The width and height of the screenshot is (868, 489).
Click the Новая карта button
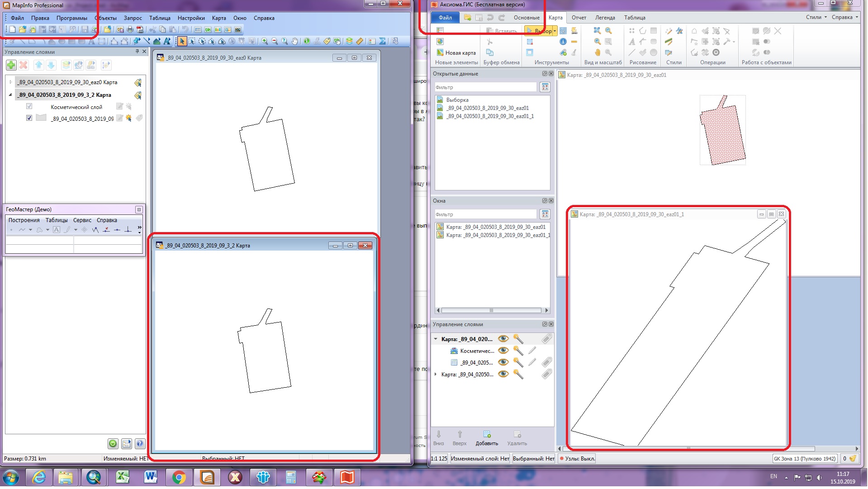(456, 52)
